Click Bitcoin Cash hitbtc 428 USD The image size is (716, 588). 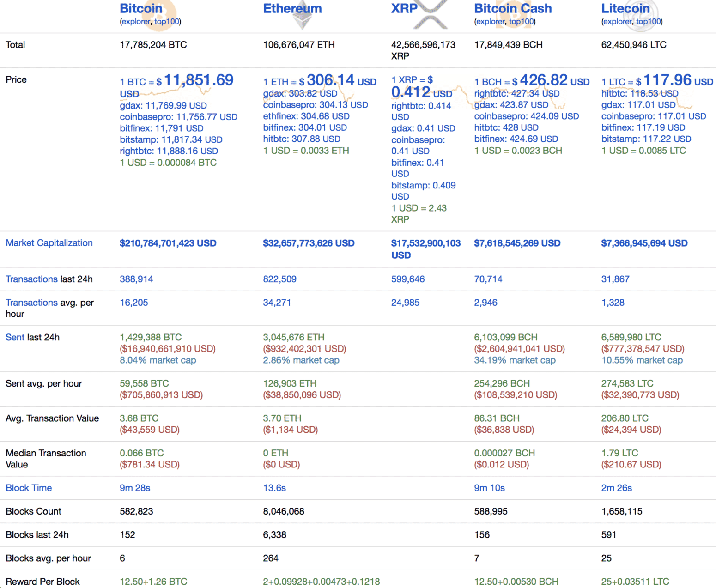[506, 127]
